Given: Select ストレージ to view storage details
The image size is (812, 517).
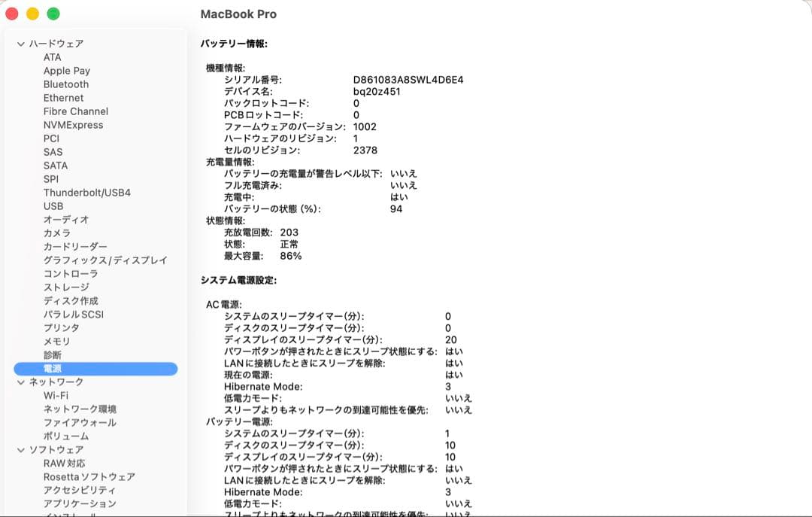Looking at the screenshot, I should pos(65,287).
